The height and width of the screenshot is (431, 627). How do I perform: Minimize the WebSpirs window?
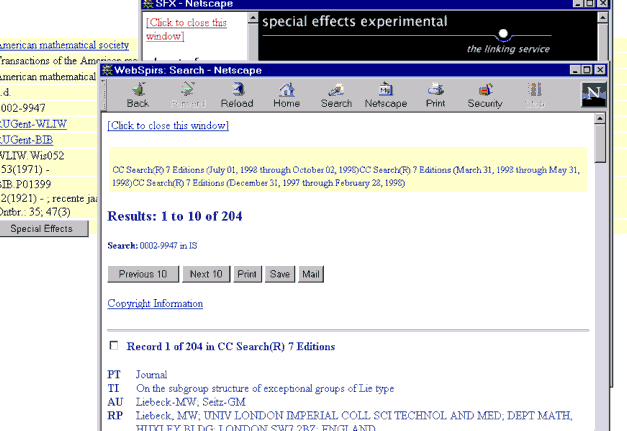point(575,70)
